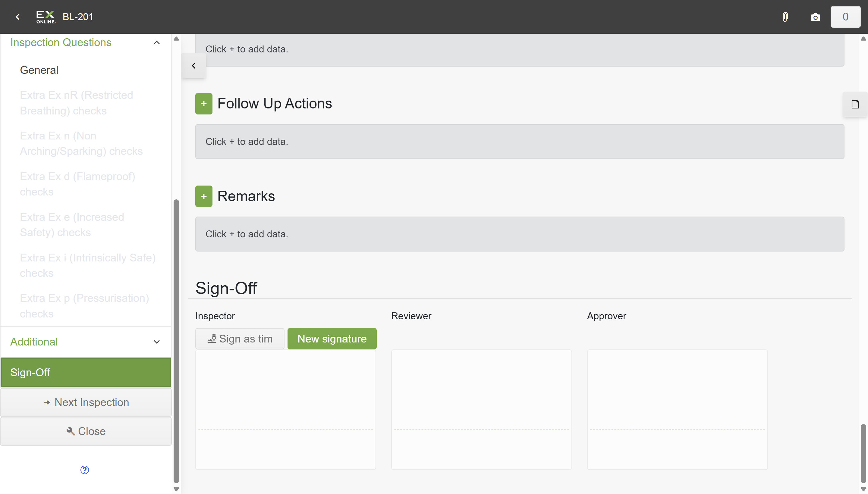
Task: Open Extra Ex p (Pressurisation) checks
Action: (x=84, y=306)
